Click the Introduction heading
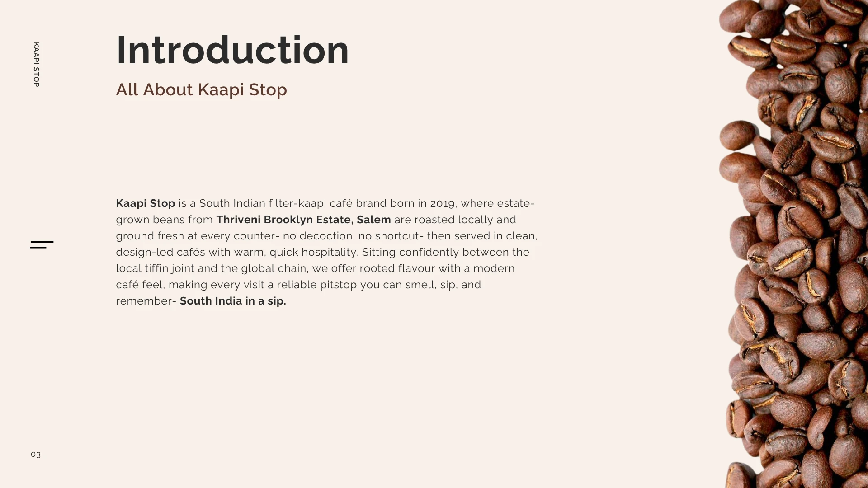 (x=232, y=50)
